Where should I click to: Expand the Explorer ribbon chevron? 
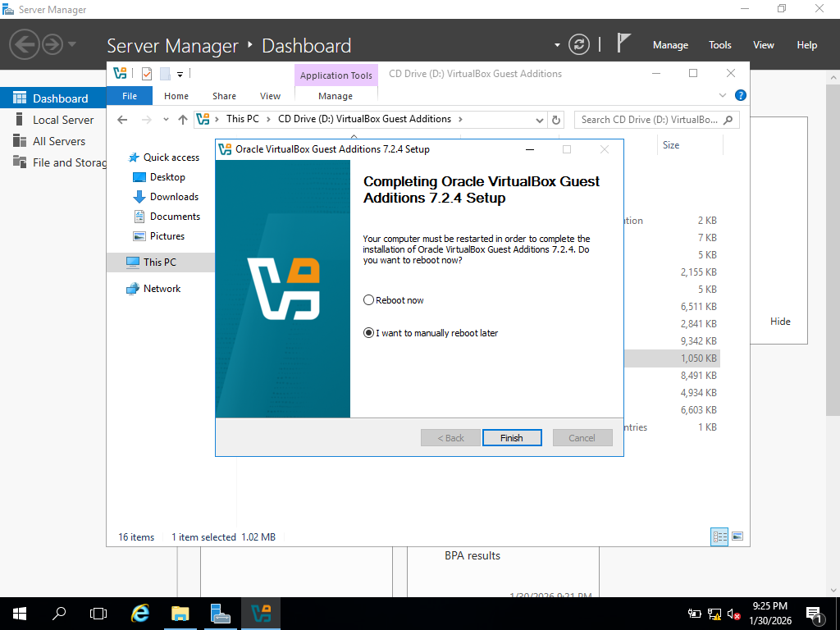723,96
